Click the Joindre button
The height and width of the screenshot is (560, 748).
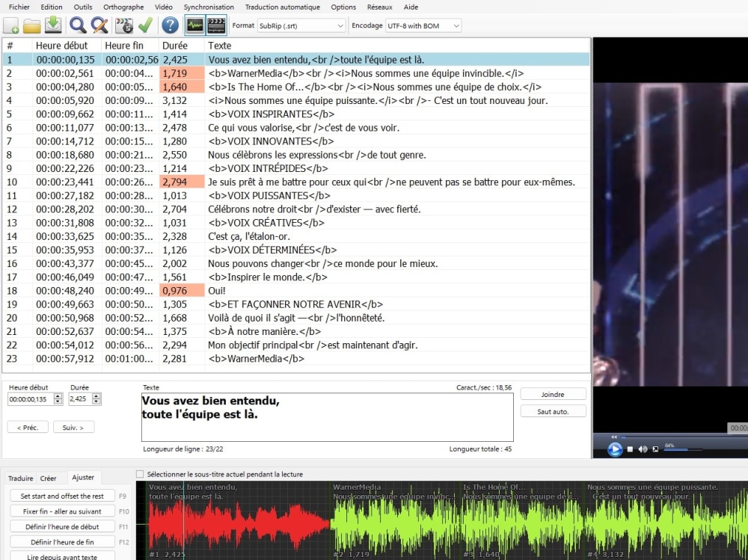[553, 395]
